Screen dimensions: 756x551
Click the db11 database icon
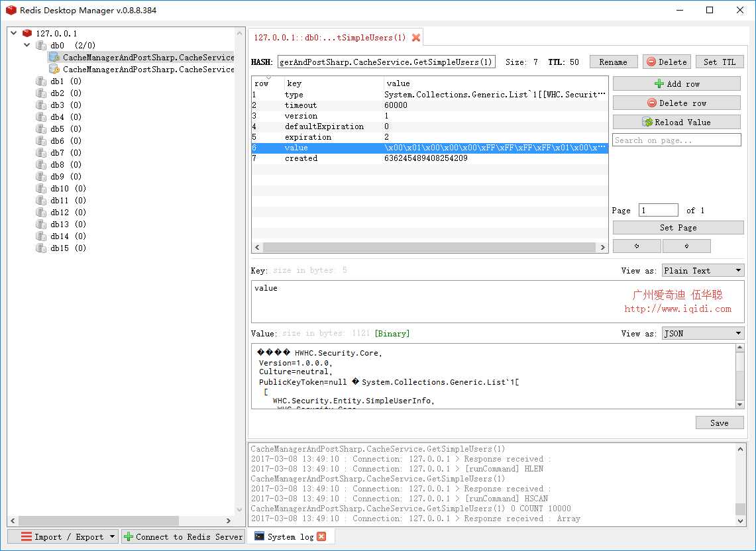42,201
